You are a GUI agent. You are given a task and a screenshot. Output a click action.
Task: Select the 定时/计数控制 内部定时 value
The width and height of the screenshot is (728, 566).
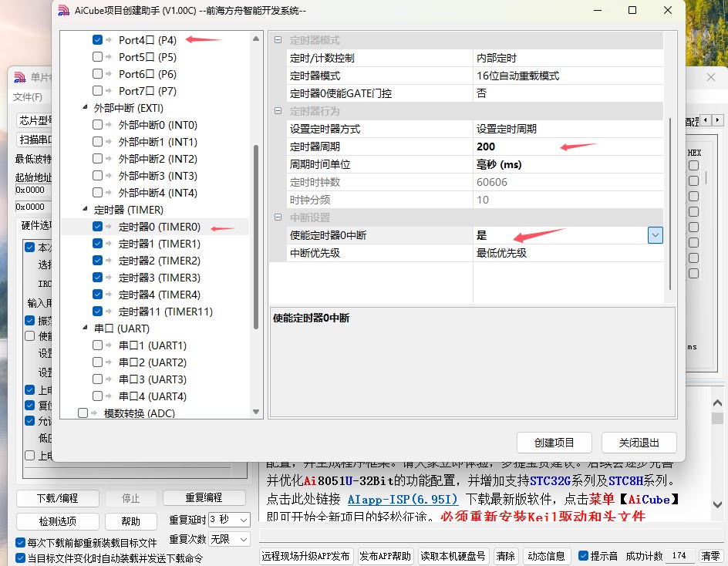(x=568, y=58)
